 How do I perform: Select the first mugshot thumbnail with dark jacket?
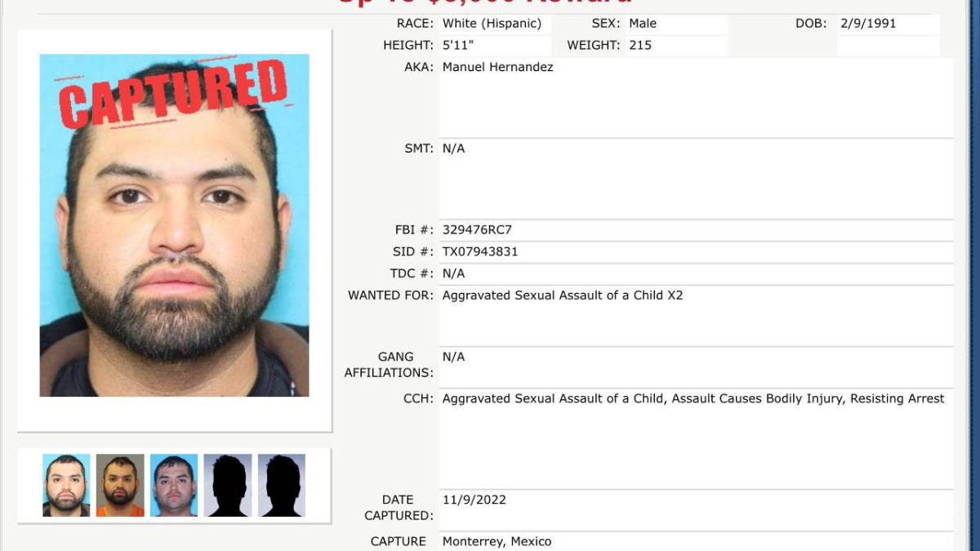66,485
